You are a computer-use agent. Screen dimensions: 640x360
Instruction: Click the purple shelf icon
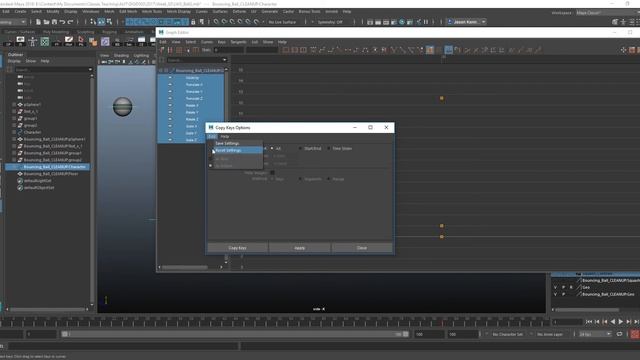105,41
